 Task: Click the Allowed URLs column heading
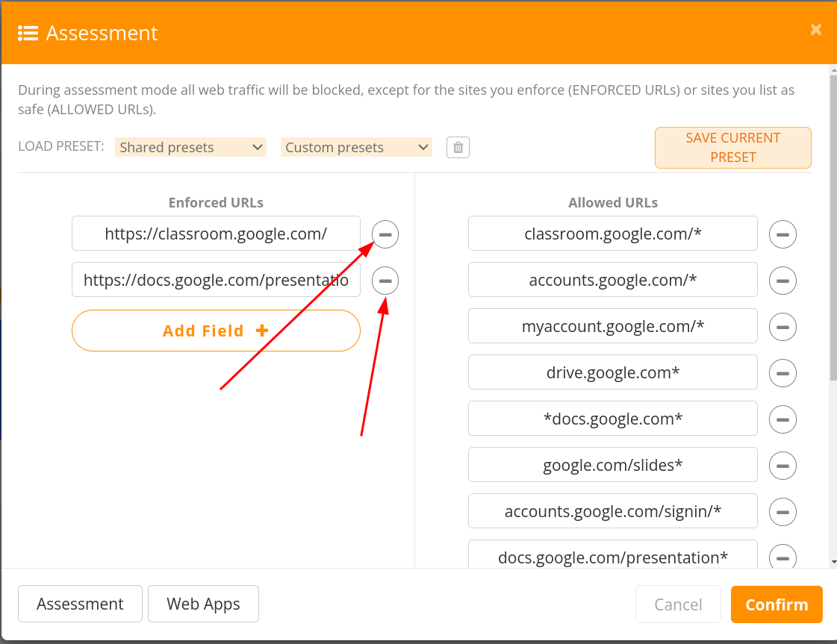tap(613, 203)
